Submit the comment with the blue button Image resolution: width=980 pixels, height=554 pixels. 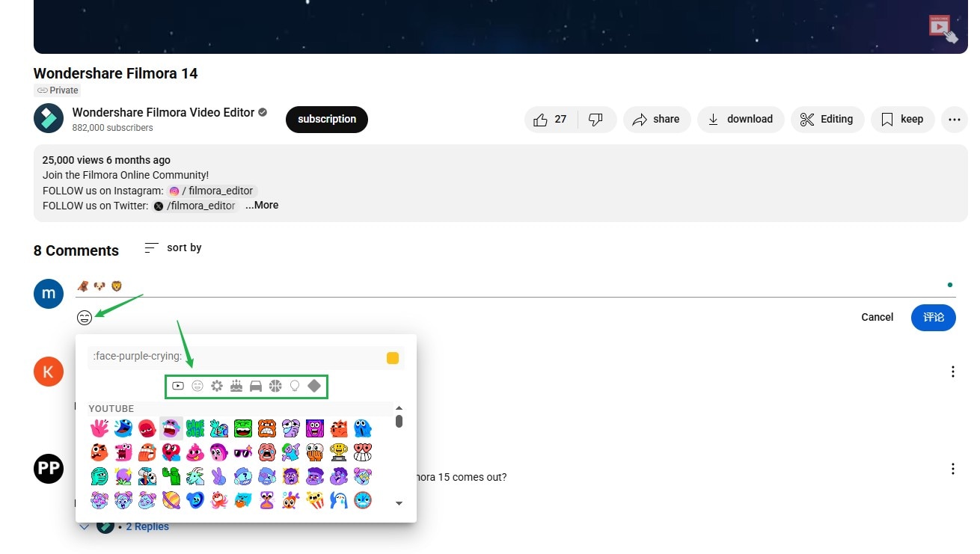click(934, 318)
